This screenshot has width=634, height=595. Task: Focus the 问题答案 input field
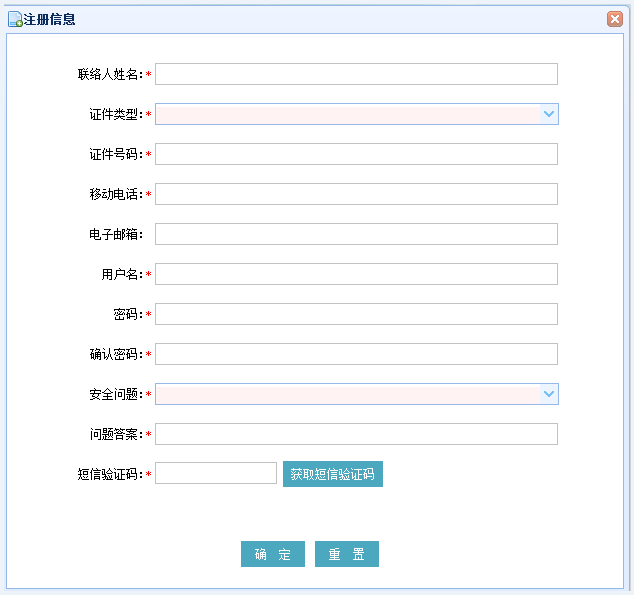tap(356, 434)
